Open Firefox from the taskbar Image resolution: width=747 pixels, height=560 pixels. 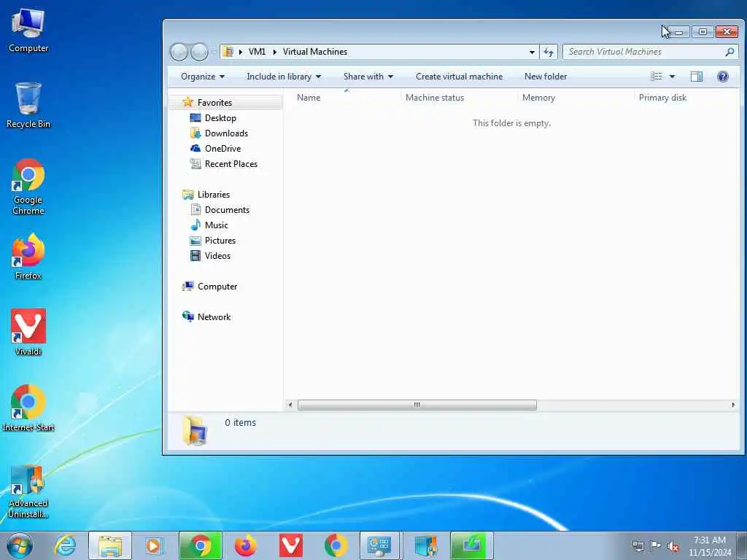pos(245,545)
